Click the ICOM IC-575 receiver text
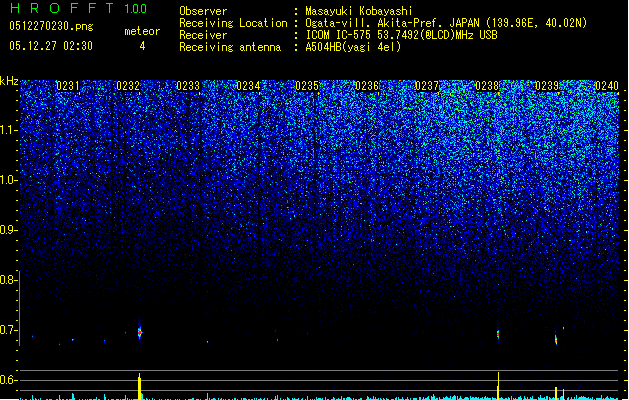The height and width of the screenshot is (400, 629). pos(401,35)
